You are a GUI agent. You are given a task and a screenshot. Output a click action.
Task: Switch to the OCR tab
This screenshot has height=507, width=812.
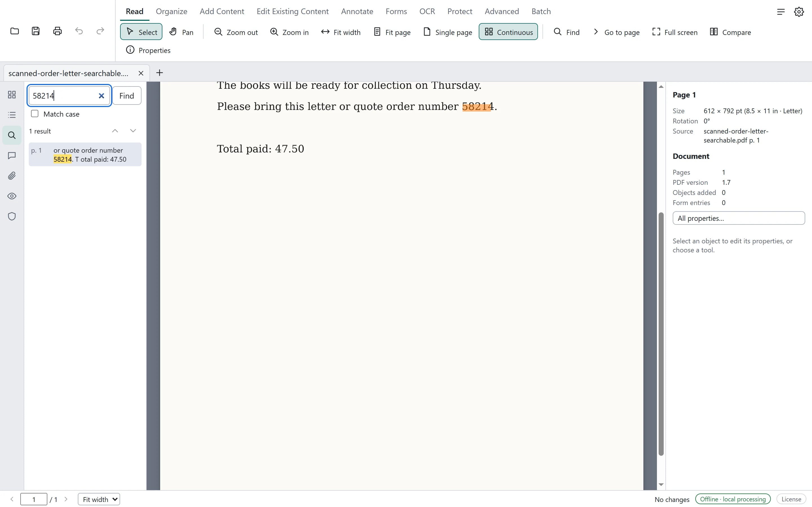(x=427, y=11)
